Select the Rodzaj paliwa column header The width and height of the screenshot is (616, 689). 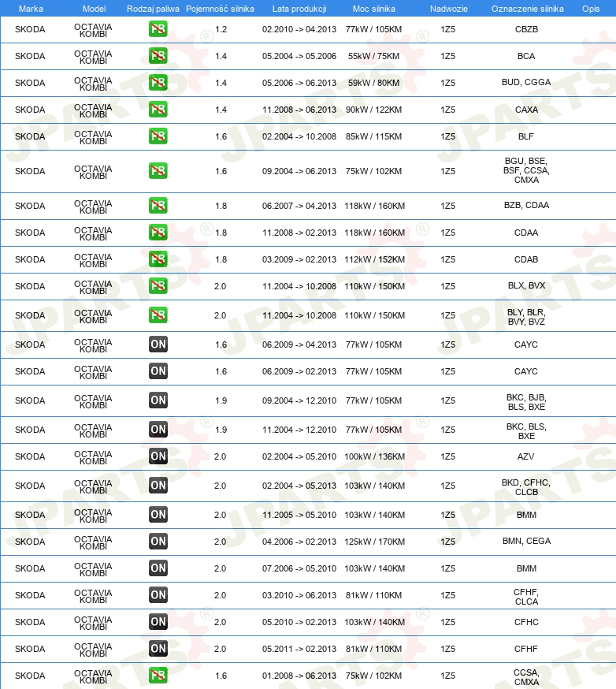tap(153, 9)
